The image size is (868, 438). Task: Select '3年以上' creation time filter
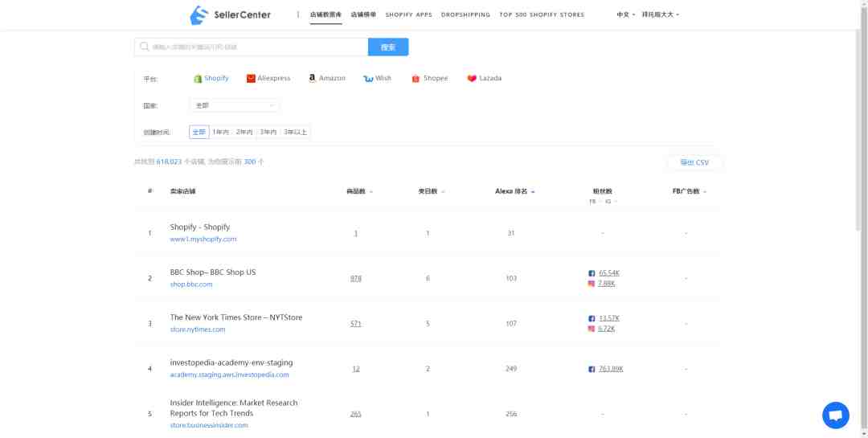295,133
